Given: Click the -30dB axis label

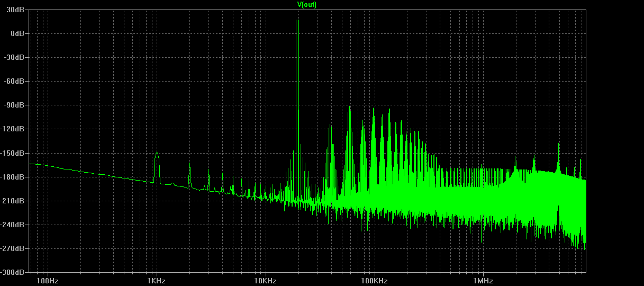Looking at the screenshot, I should pyautogui.click(x=15, y=57).
